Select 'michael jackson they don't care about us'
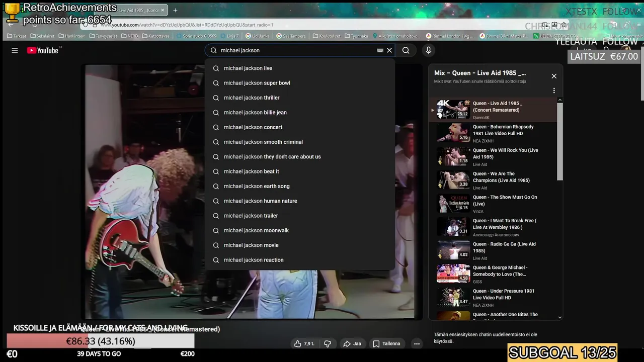The width and height of the screenshot is (644, 362). 300,157
